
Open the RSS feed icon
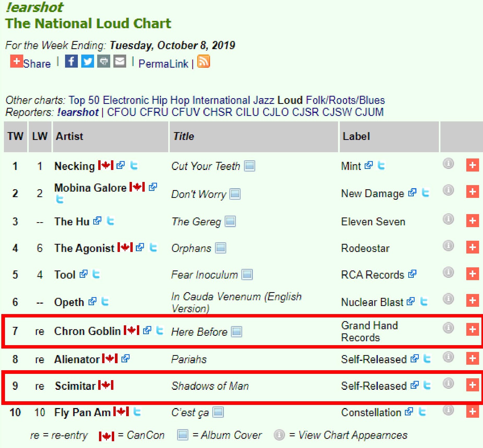[203, 62]
